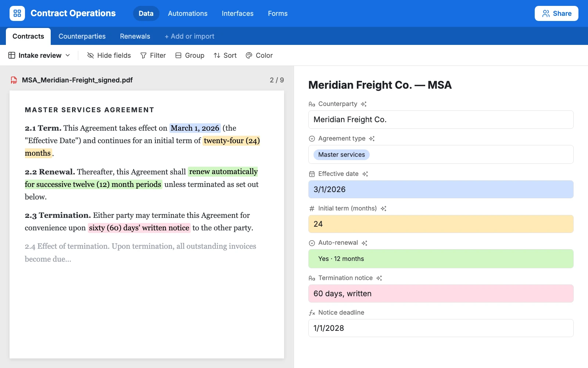Click the PDF file icon beside MSA_Meridian-Freight_signed.pdf
Viewport: 588px width, 368px height.
(x=14, y=80)
